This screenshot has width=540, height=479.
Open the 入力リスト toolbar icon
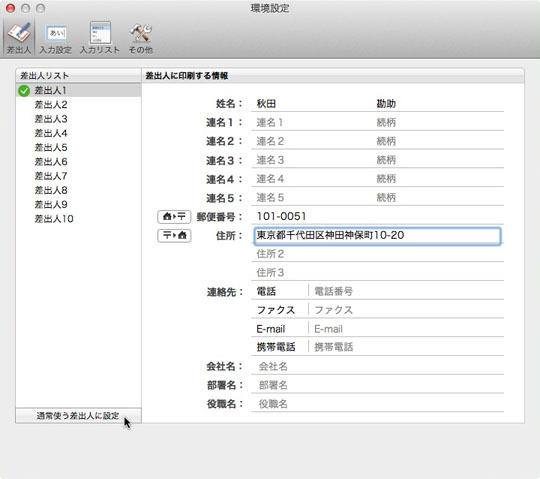[x=100, y=38]
